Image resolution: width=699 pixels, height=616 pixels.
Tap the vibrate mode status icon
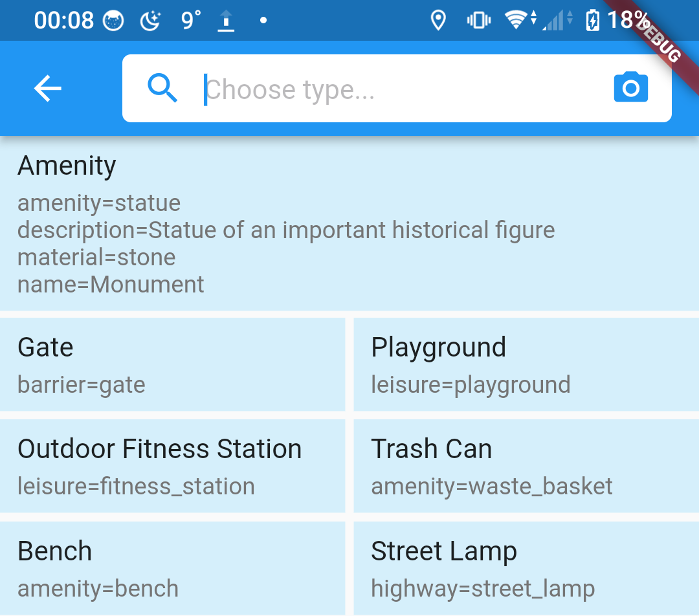pyautogui.click(x=478, y=21)
